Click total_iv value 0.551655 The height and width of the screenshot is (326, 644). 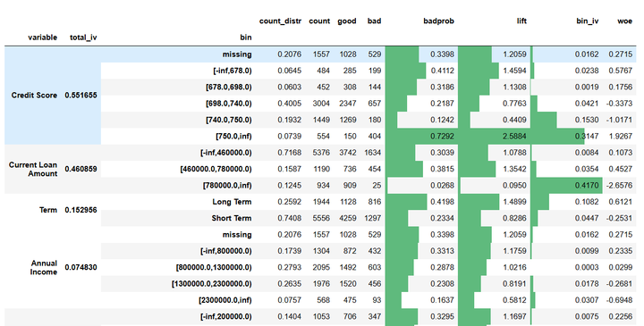click(x=80, y=96)
